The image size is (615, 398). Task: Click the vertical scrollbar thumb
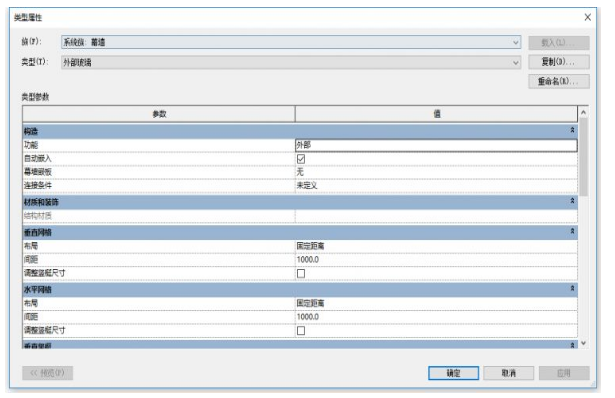[x=583, y=157]
